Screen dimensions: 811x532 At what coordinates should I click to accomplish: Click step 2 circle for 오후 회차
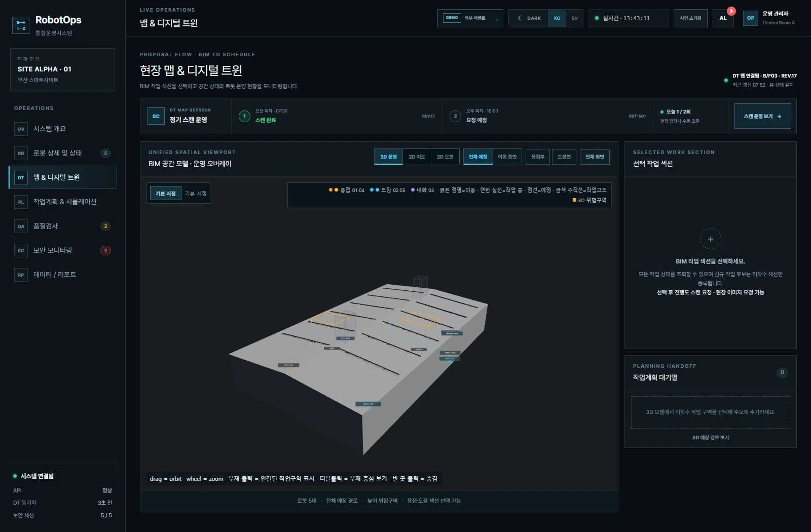coord(455,116)
